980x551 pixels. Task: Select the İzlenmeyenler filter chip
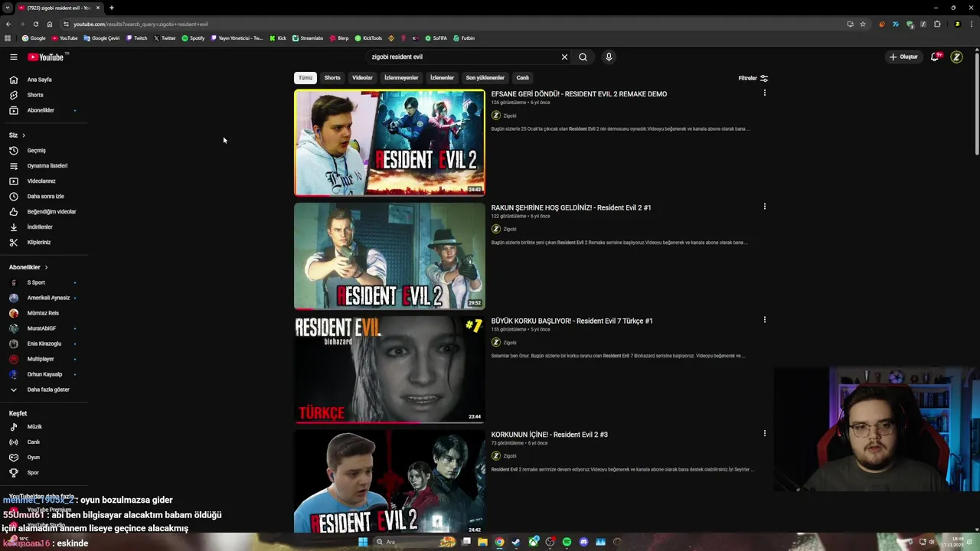click(x=401, y=77)
